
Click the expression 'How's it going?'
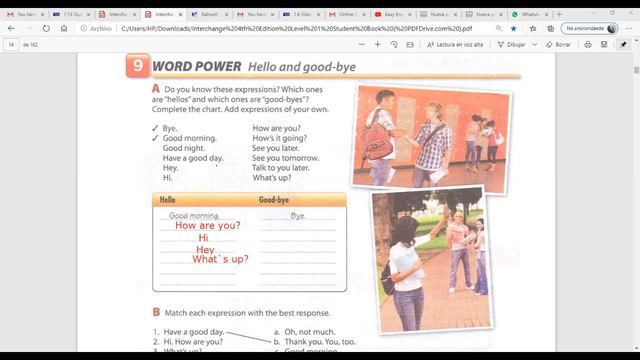(280, 138)
